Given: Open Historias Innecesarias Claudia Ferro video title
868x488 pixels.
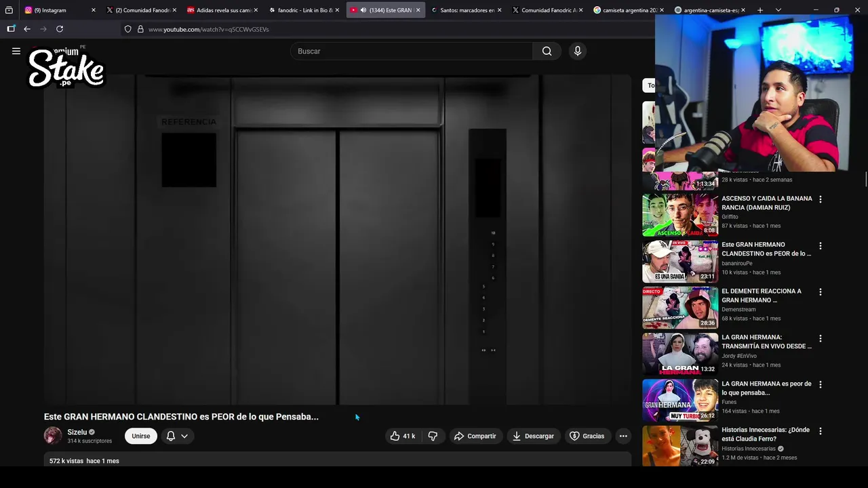Looking at the screenshot, I should tap(766, 434).
